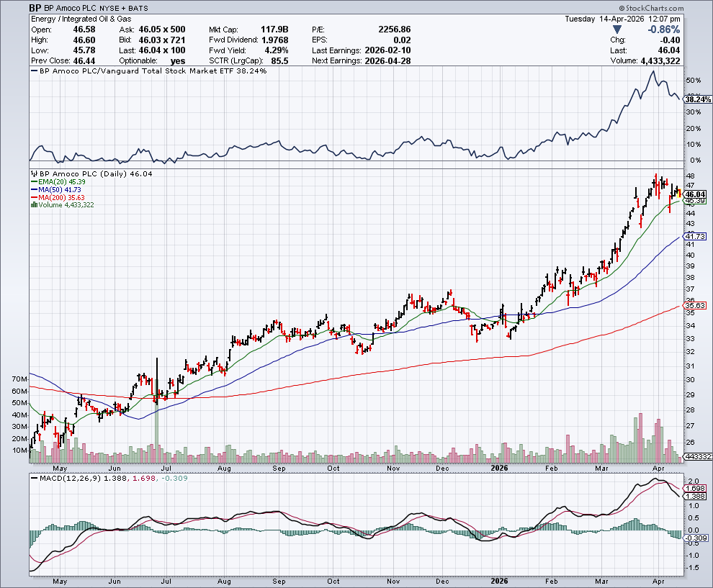Click the 46.04 last price tag on the axis
Viewport: 713px width, 588px height.
[695, 194]
